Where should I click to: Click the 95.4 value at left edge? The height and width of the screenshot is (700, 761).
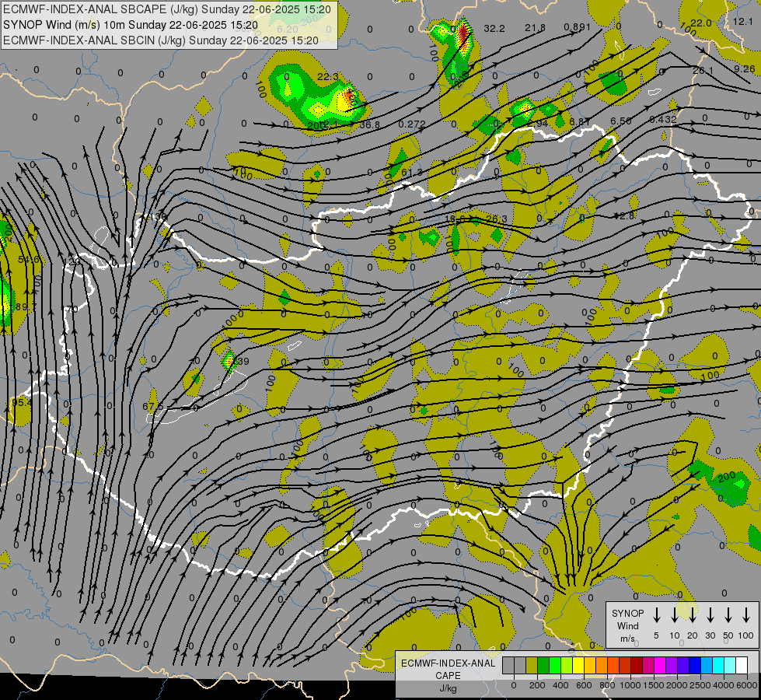coord(22,403)
